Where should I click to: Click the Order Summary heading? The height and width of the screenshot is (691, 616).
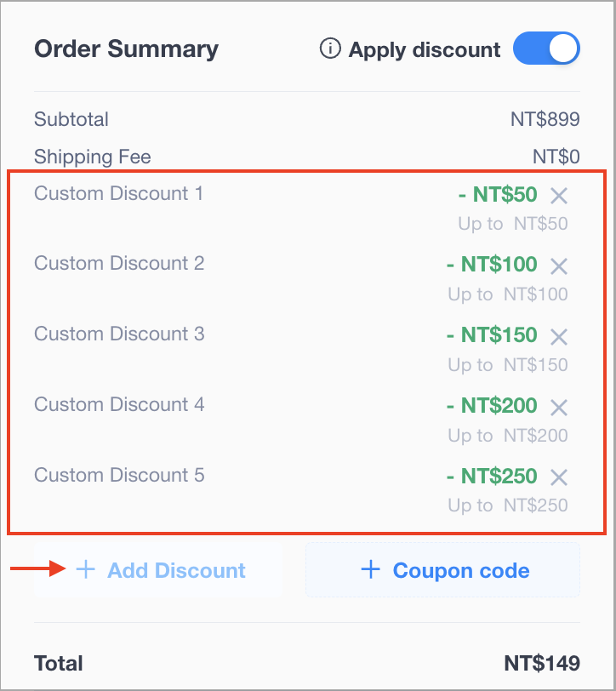[127, 49]
